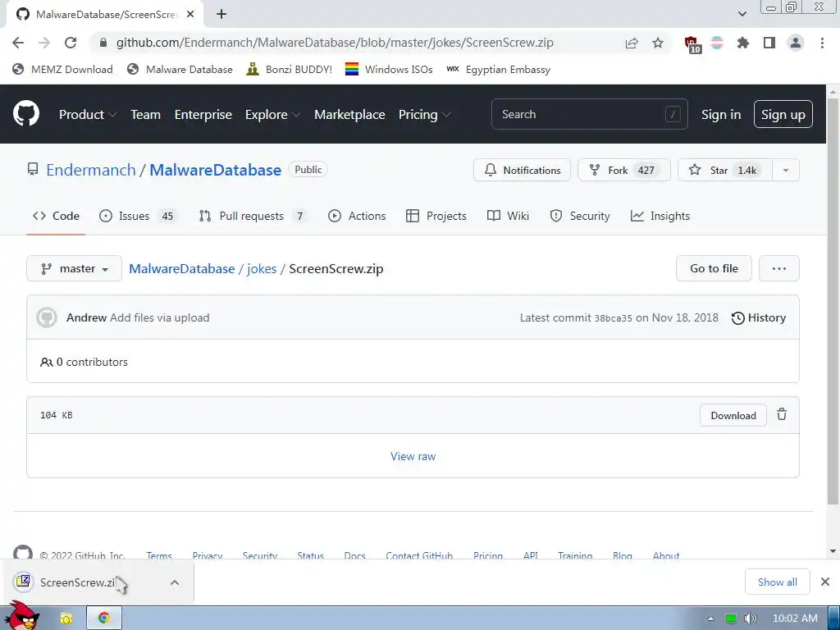Open the Chrome profile avatar icon

(796, 43)
